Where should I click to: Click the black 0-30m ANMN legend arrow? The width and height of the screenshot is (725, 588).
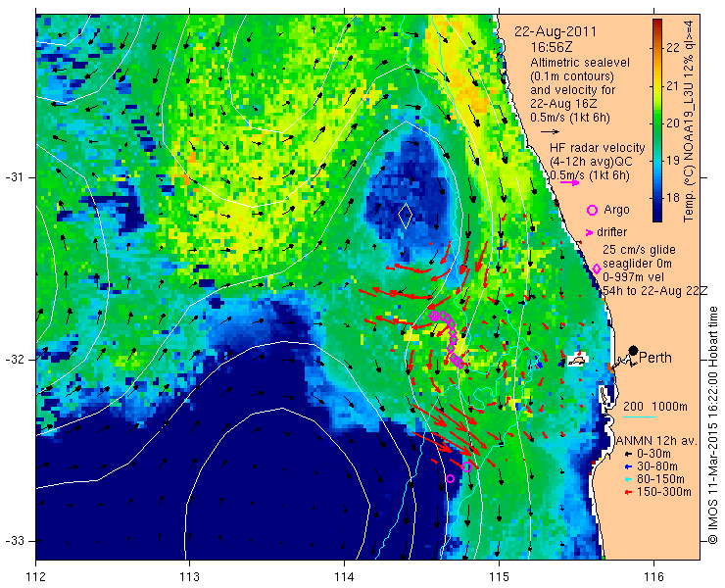(x=628, y=455)
